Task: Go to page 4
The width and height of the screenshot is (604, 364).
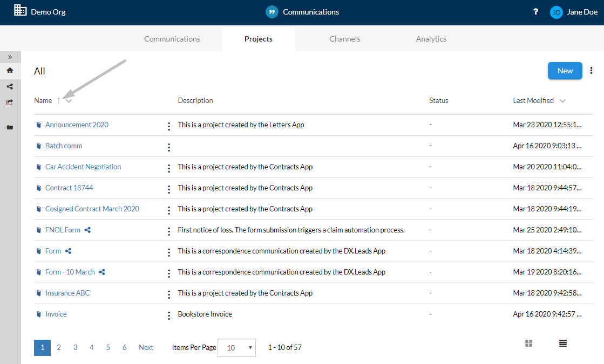Action: pyautogui.click(x=92, y=347)
